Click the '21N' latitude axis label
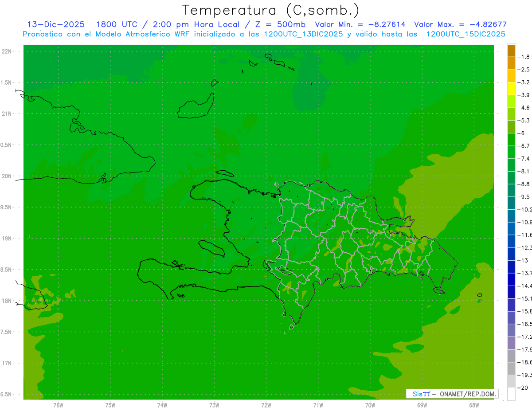This screenshot has height=411, width=532. coord(7,114)
